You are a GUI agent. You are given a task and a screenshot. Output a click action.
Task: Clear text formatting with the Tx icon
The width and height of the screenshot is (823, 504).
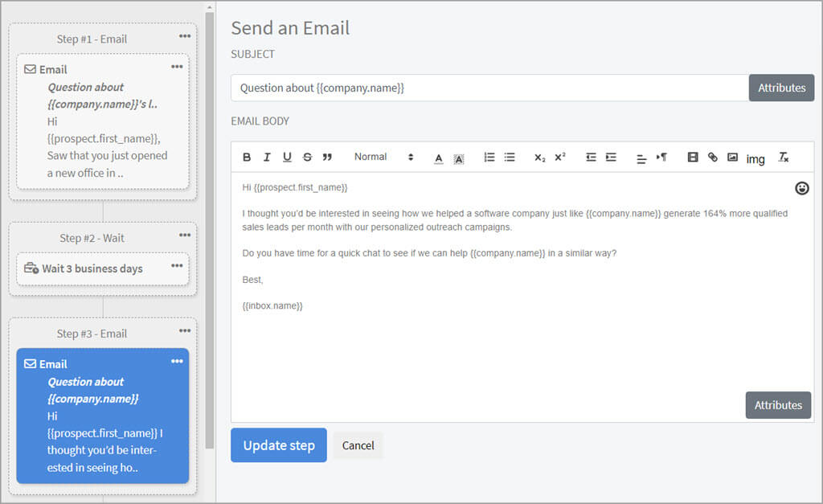pos(784,158)
